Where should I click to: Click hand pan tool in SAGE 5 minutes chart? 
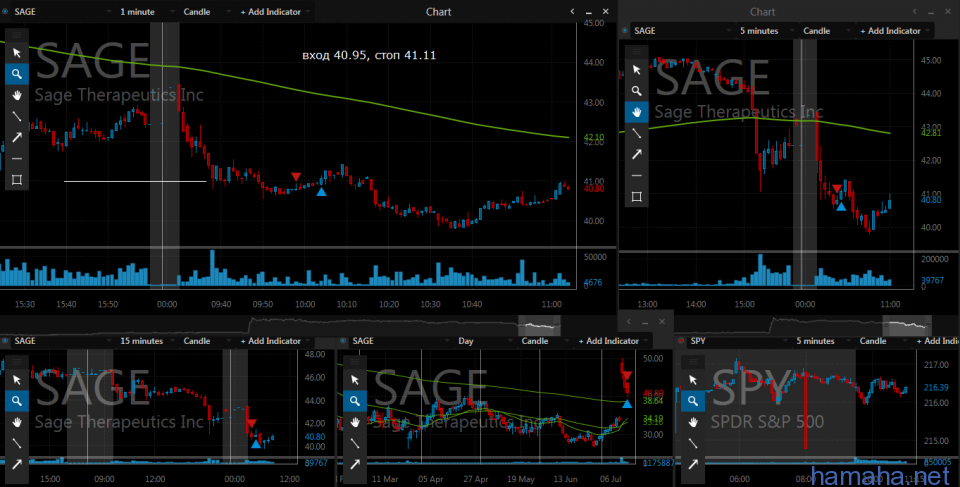(x=637, y=112)
